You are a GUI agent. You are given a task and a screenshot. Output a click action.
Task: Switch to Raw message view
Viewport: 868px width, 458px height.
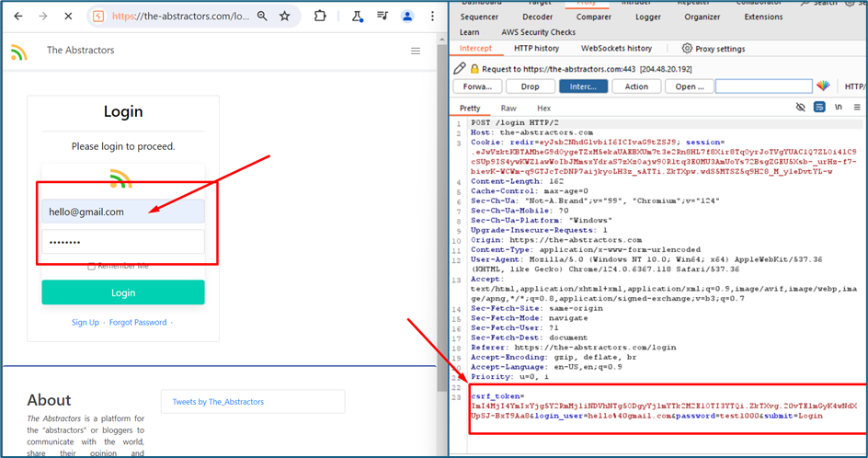pyautogui.click(x=508, y=108)
